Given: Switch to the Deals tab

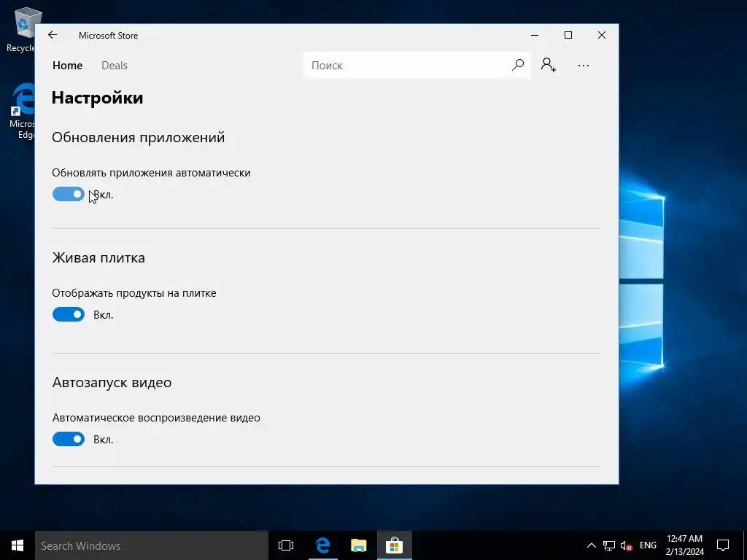Looking at the screenshot, I should click(115, 66).
